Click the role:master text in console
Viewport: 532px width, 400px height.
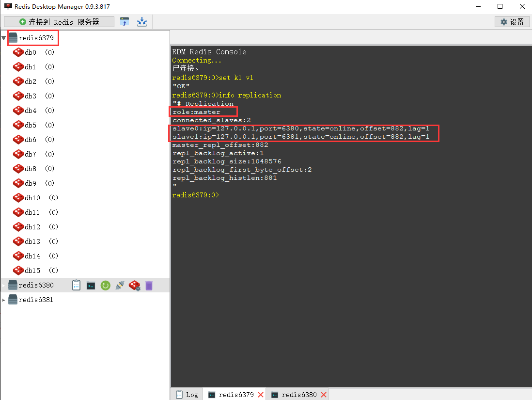(x=196, y=112)
